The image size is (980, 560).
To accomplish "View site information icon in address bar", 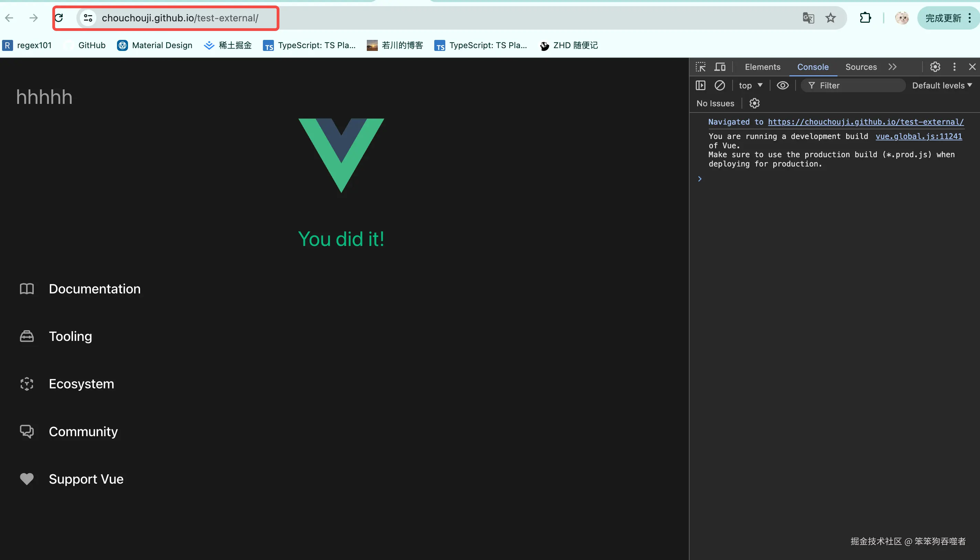I will click(88, 18).
